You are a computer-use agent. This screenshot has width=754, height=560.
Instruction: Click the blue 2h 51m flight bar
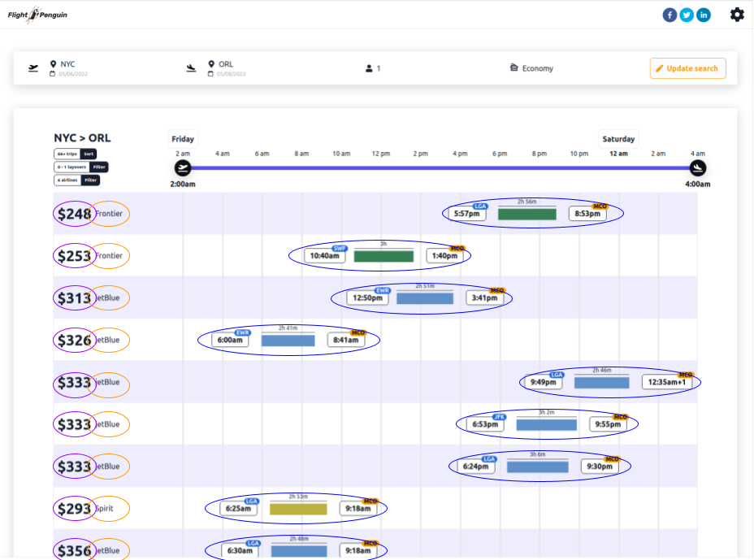click(x=425, y=298)
